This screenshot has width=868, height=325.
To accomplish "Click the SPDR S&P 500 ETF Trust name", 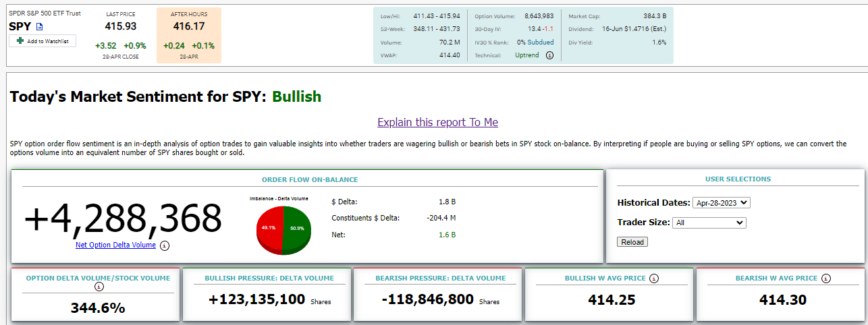I will [x=45, y=13].
